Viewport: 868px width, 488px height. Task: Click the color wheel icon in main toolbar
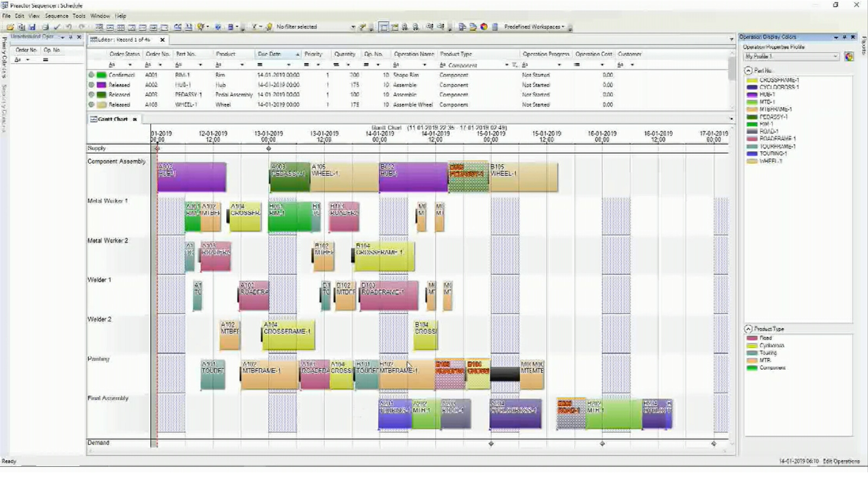coord(484,27)
